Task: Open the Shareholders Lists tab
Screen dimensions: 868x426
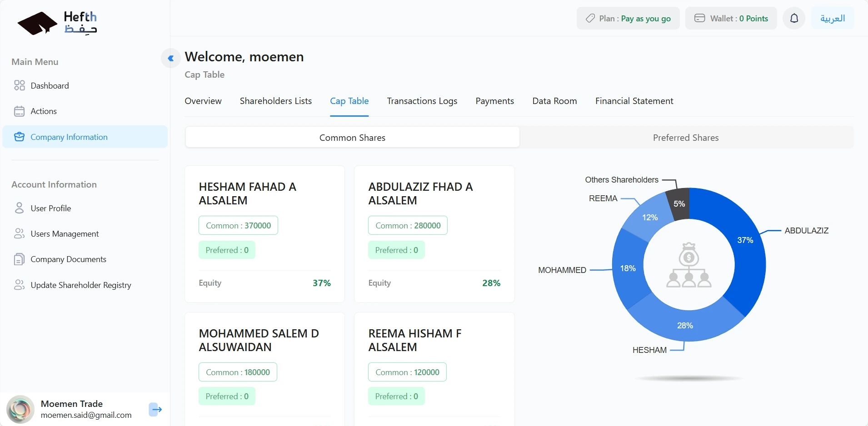Action: [275, 101]
